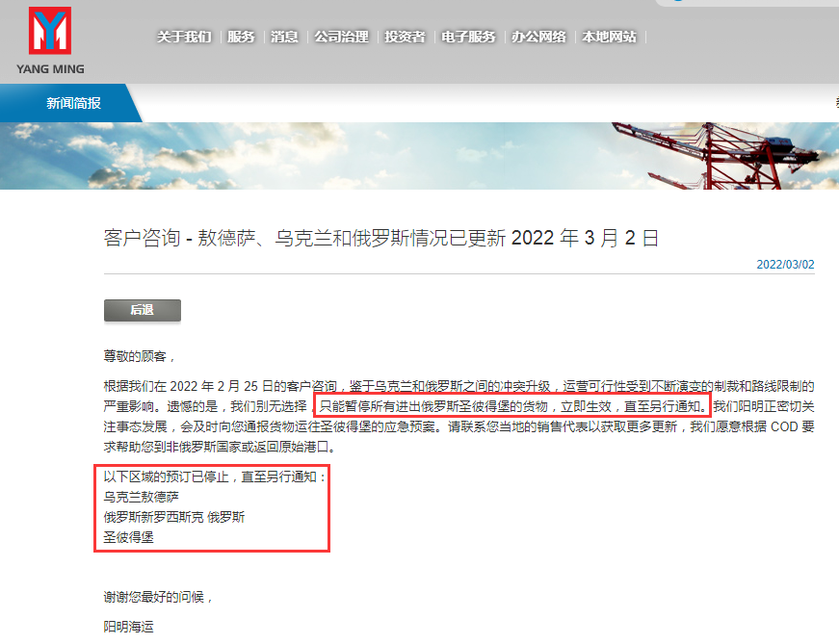
Task: Click the Yang Ming logo icon
Action: click(x=50, y=31)
